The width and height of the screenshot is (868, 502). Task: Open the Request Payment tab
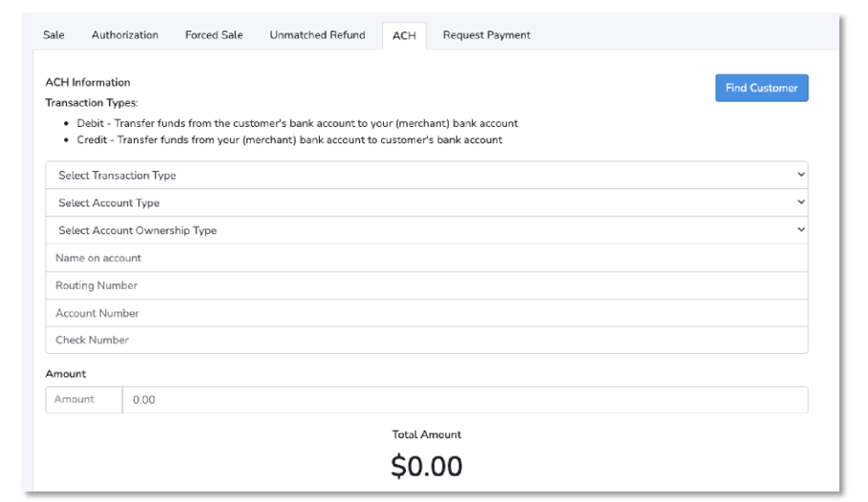point(486,35)
